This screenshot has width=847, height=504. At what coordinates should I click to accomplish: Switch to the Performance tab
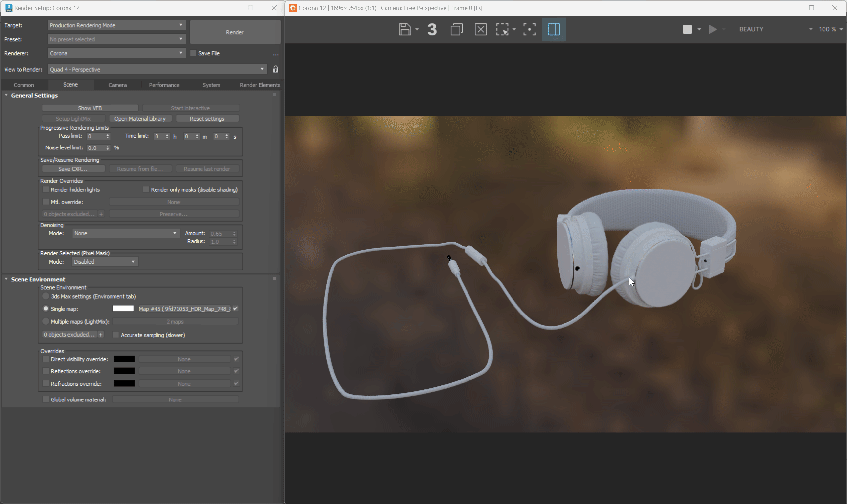click(164, 85)
